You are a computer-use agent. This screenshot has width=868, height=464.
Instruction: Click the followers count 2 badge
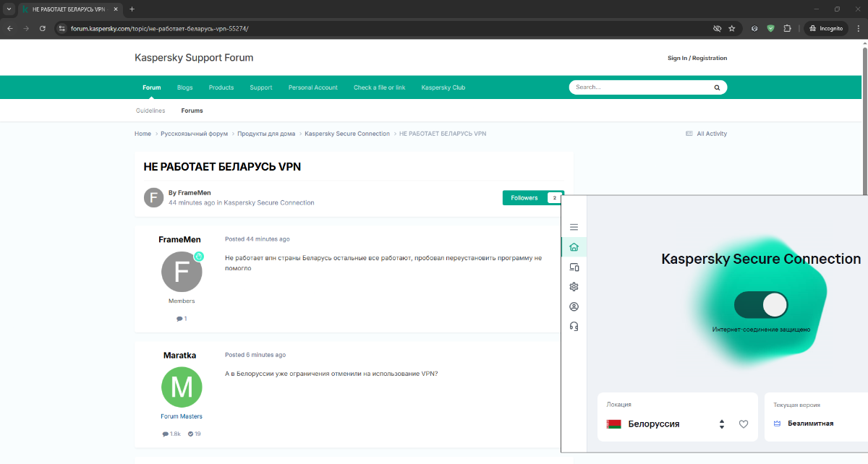pos(555,197)
